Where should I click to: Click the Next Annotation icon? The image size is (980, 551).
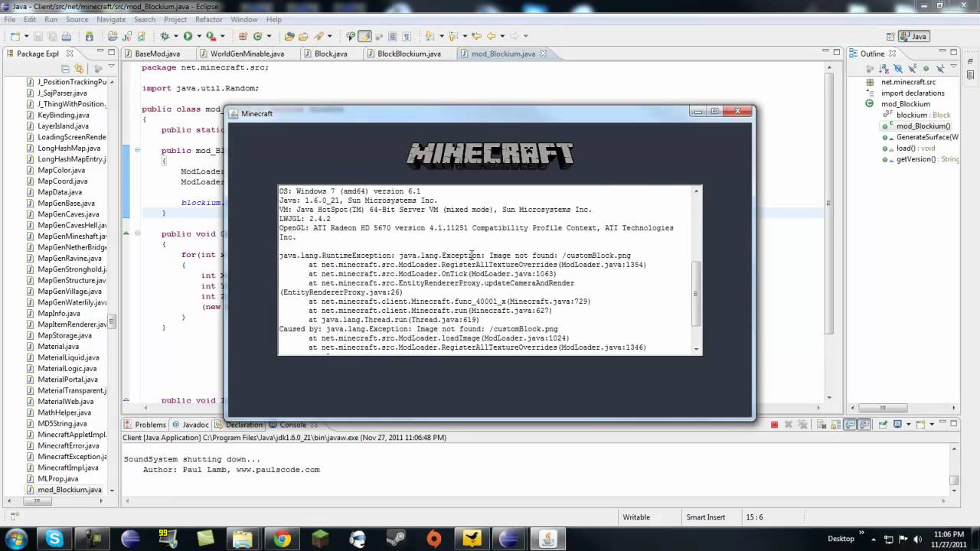429,36
